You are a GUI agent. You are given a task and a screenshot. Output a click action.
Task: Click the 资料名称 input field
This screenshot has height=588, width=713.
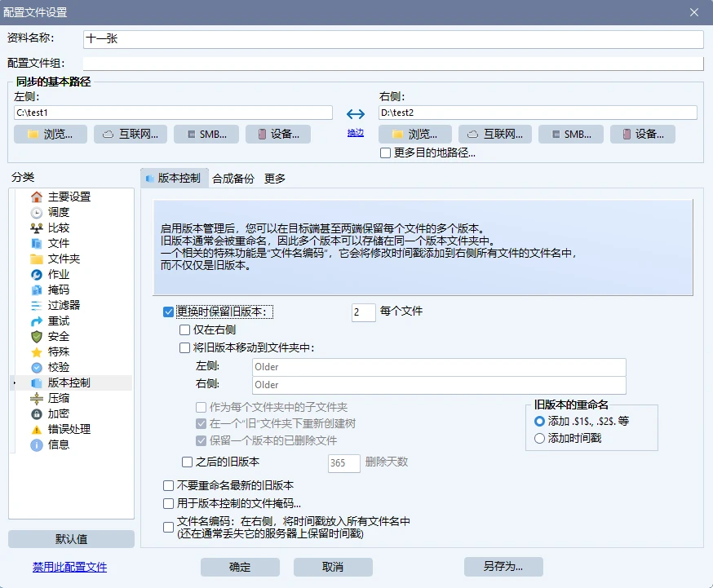394,39
